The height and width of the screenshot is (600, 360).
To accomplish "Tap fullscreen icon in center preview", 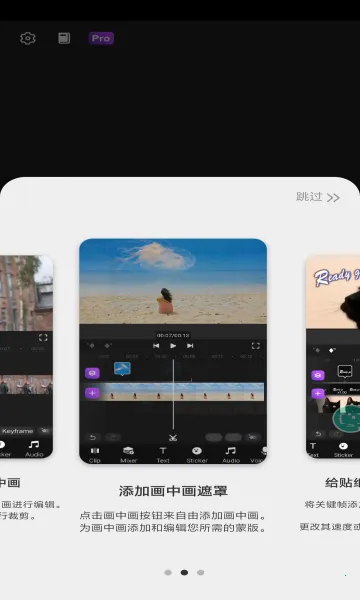I will 256,346.
